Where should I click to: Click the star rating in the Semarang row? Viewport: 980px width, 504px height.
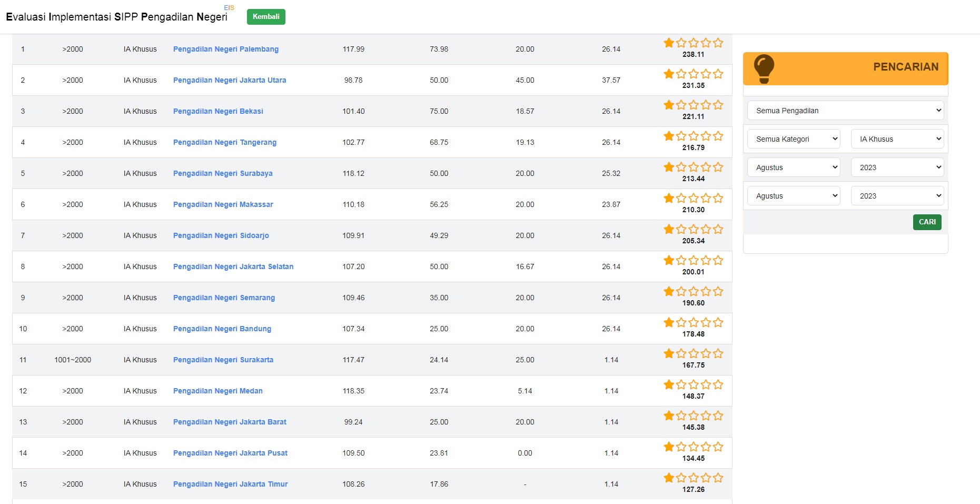(693, 292)
